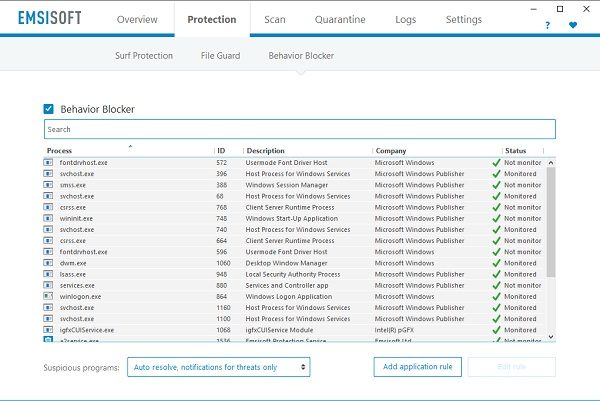Sort by the Status column header
This screenshot has width=600, height=401.
click(x=515, y=151)
